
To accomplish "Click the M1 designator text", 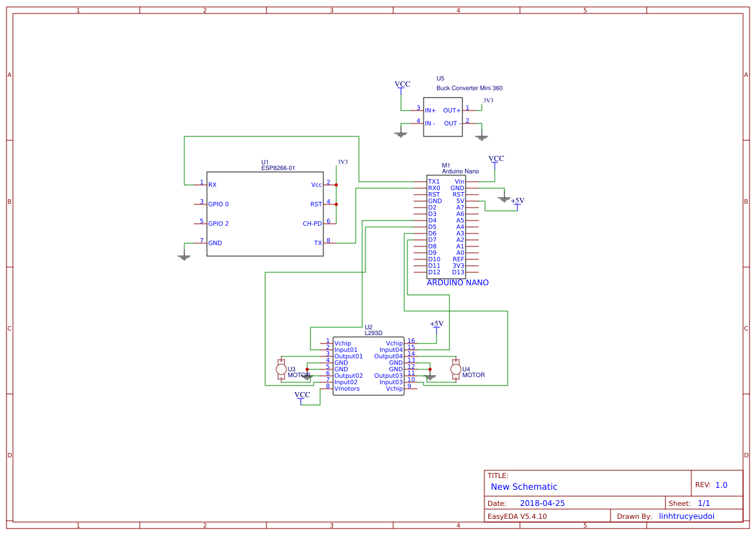I will tap(446, 166).
